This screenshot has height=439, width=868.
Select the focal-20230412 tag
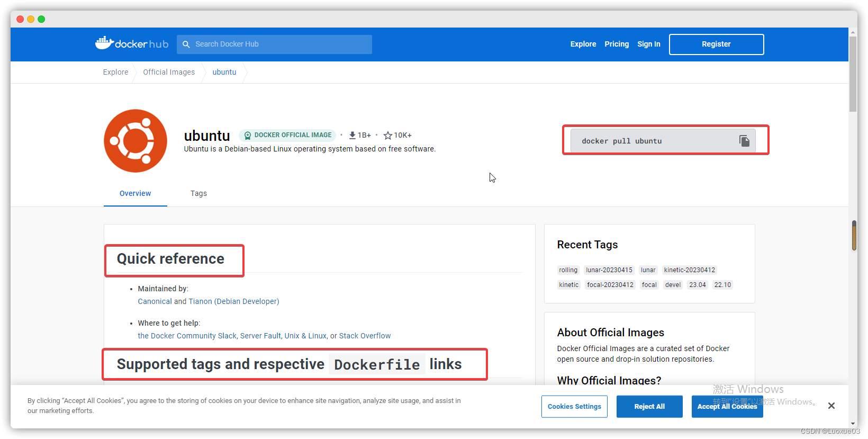pyautogui.click(x=610, y=285)
